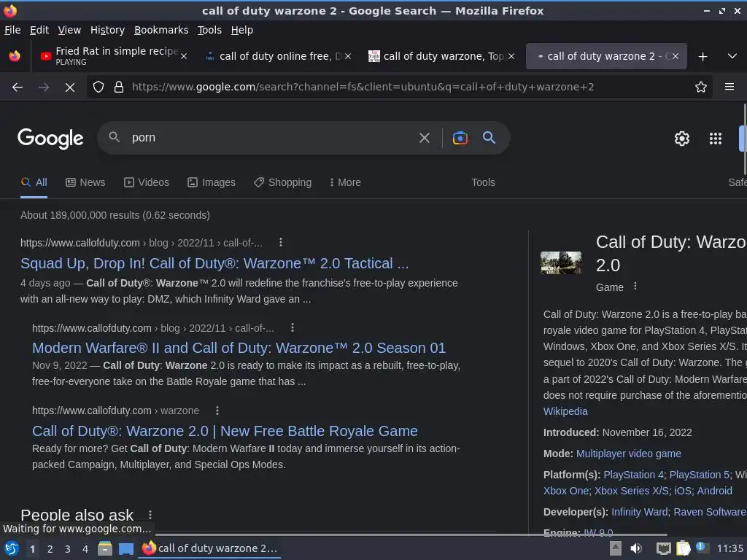This screenshot has width=747, height=560.
Task: Search by image camera icon
Action: pyautogui.click(x=460, y=138)
